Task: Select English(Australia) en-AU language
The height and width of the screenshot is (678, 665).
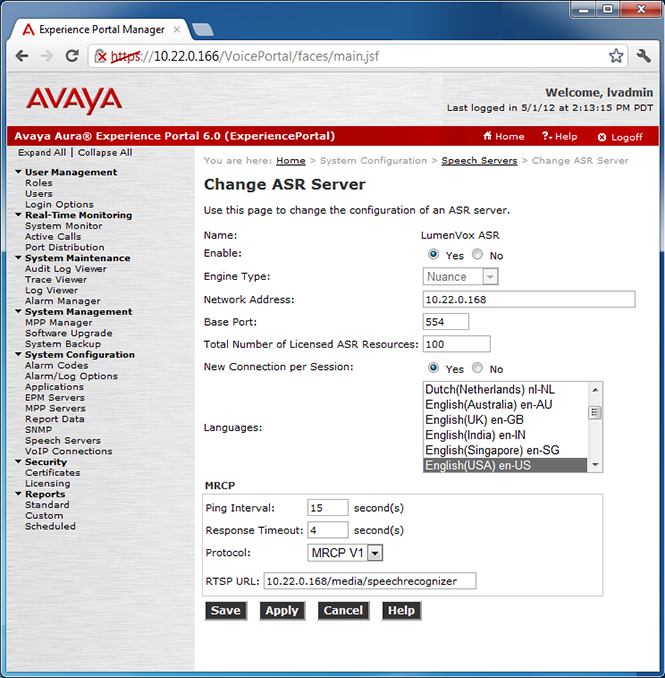Action: click(x=505, y=405)
